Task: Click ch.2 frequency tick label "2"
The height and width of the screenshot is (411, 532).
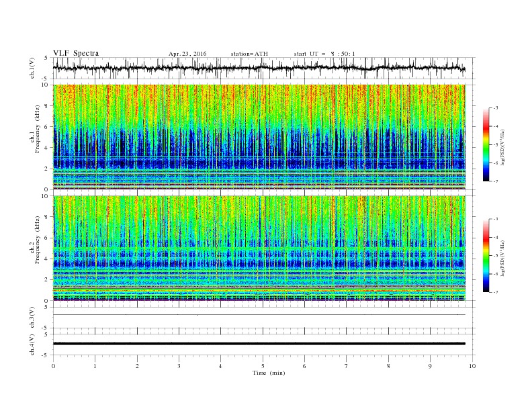Action: [x=46, y=280]
